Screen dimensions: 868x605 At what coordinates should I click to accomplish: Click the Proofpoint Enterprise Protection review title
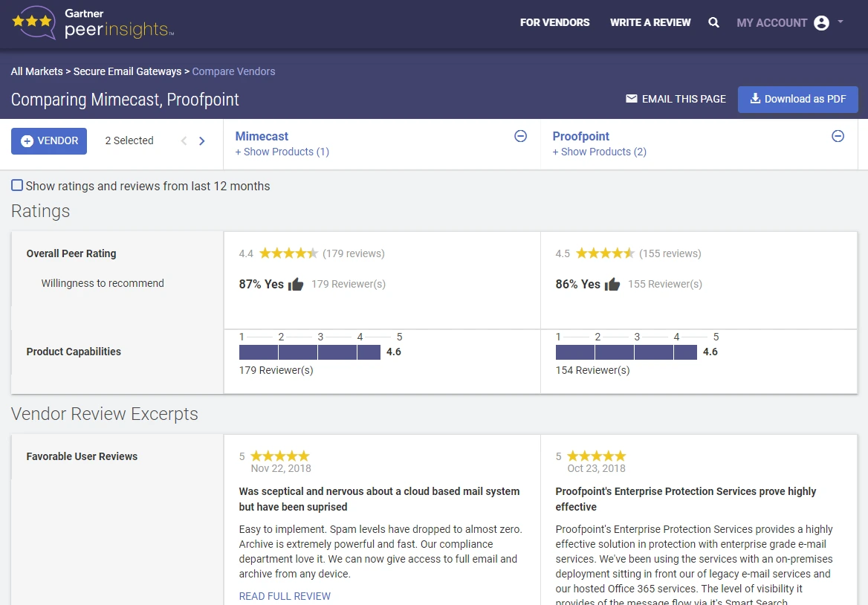coord(686,499)
